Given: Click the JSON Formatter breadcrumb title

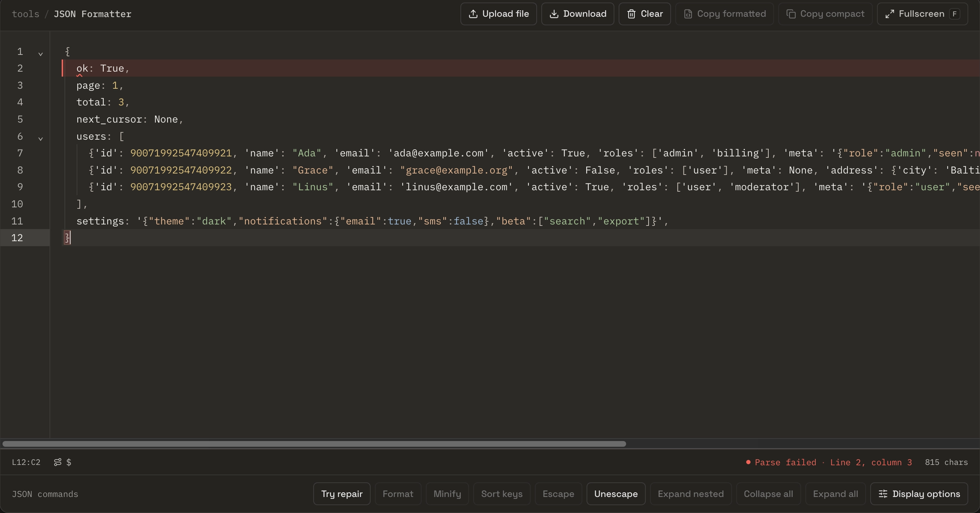Looking at the screenshot, I should [92, 14].
